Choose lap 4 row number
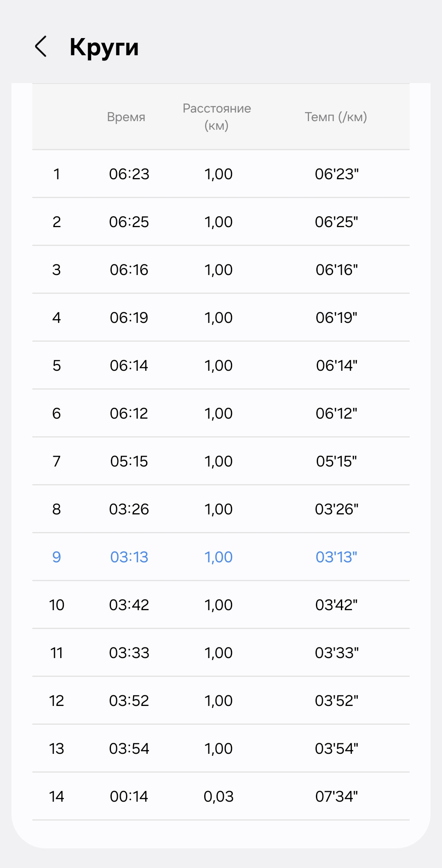The image size is (442, 868). pyautogui.click(x=56, y=318)
